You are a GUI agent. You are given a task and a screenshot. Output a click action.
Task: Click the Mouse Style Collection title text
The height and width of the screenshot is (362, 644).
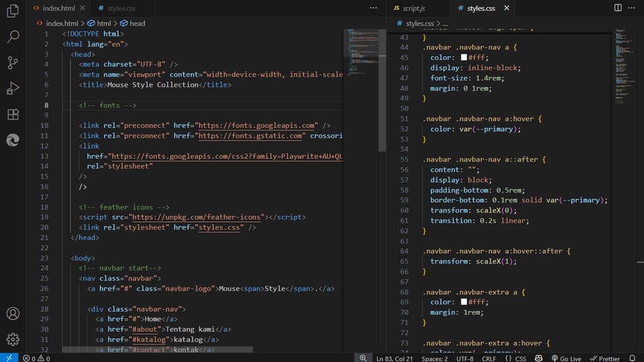[x=153, y=85]
